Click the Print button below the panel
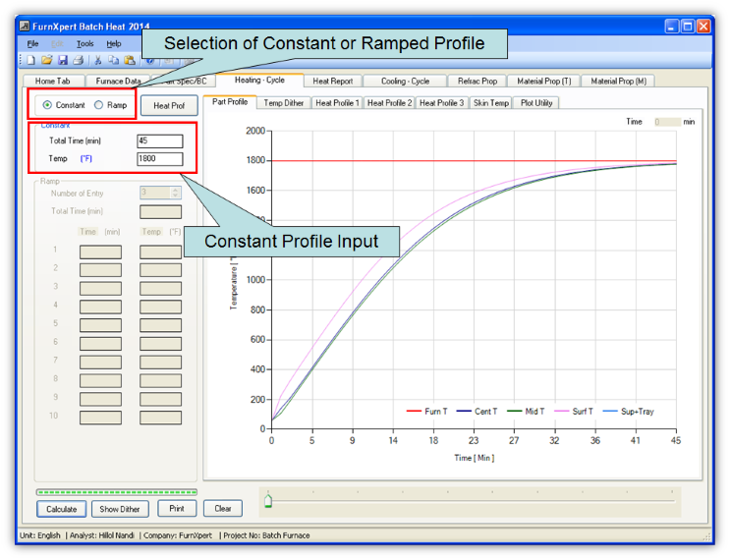This screenshot has height=560, width=730. [x=177, y=508]
